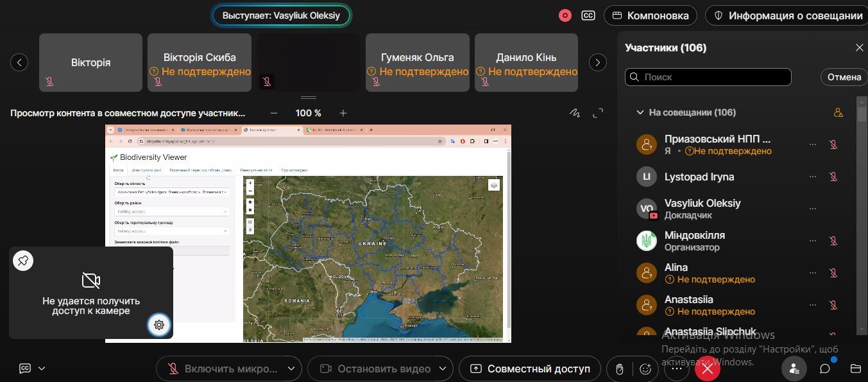Click the raise hand icon
The width and height of the screenshot is (868, 382).
619,369
